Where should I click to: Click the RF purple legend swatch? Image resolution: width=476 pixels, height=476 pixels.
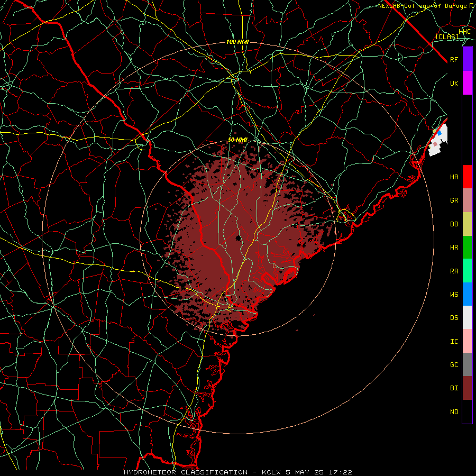[467, 59]
